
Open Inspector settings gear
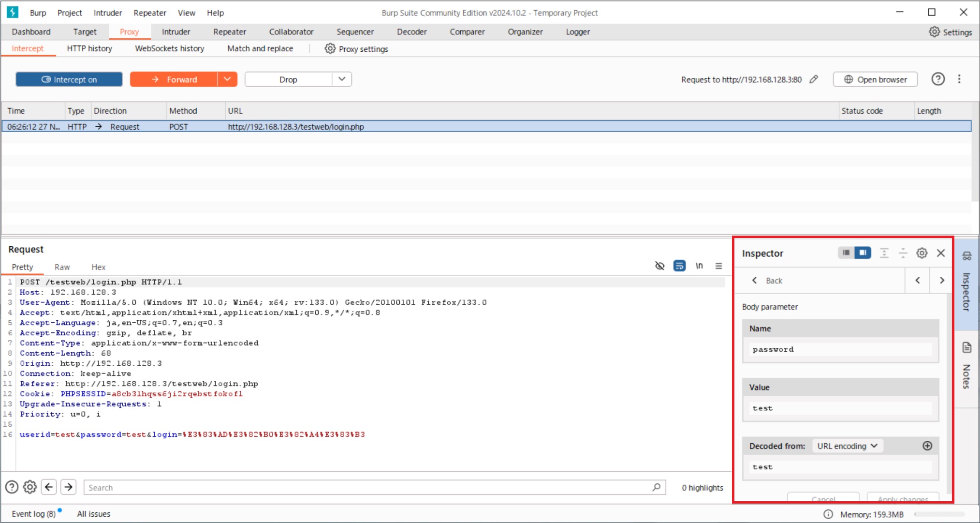point(922,253)
